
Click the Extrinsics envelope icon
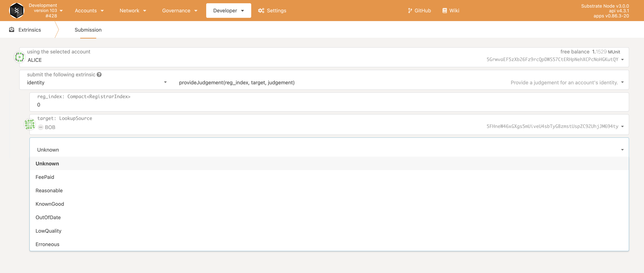[11, 30]
